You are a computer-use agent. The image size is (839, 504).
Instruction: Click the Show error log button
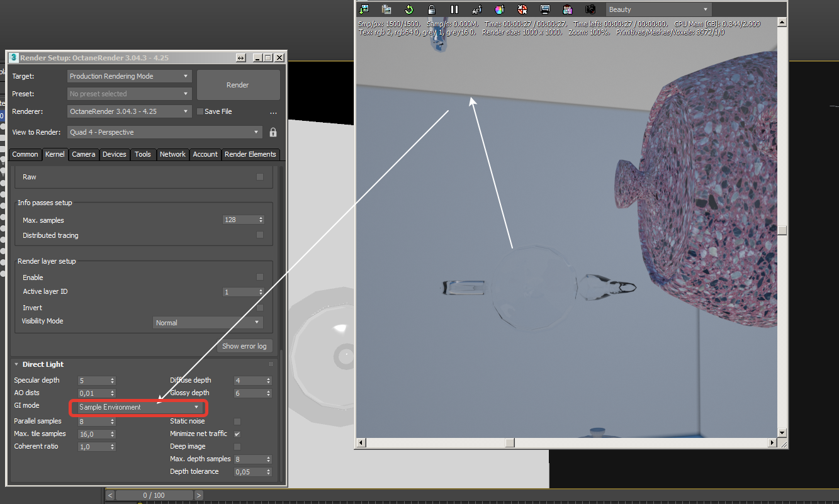pyautogui.click(x=244, y=346)
